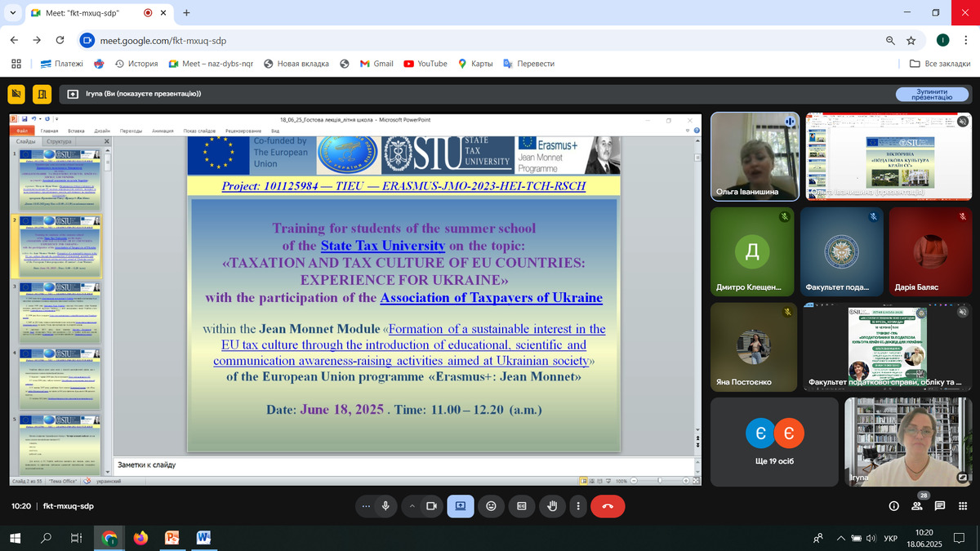Open Ольга Іванишина's presentation tile

[x=889, y=155]
